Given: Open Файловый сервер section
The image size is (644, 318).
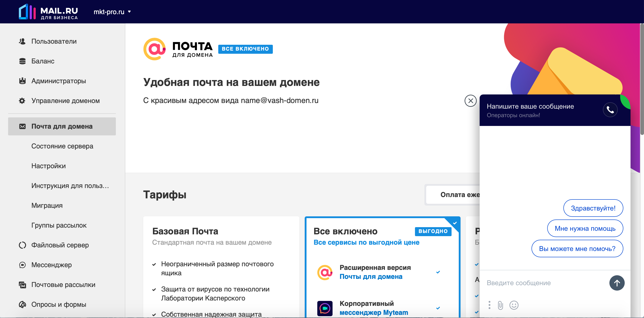Looking at the screenshot, I should [x=60, y=245].
